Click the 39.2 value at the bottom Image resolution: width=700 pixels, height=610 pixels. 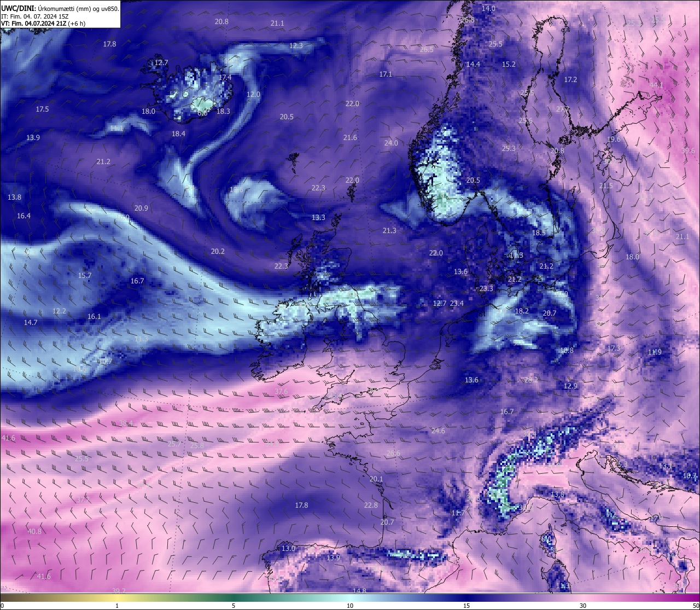(119, 591)
